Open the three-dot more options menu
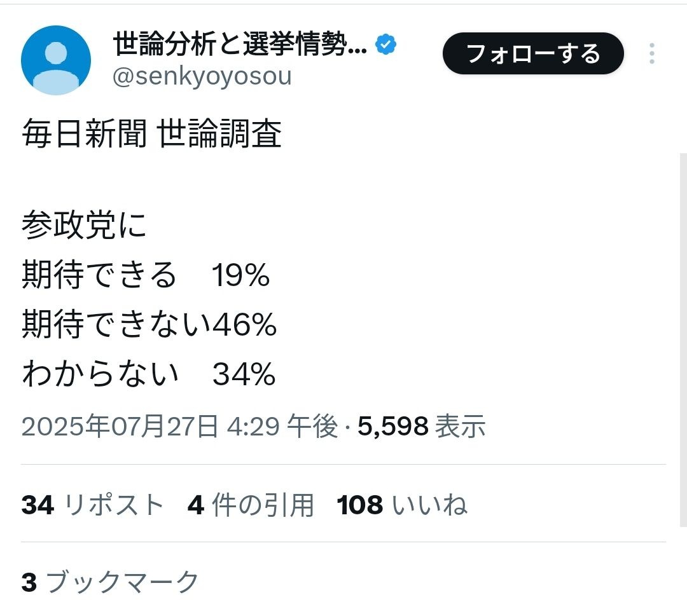The width and height of the screenshot is (687, 616). (651, 54)
